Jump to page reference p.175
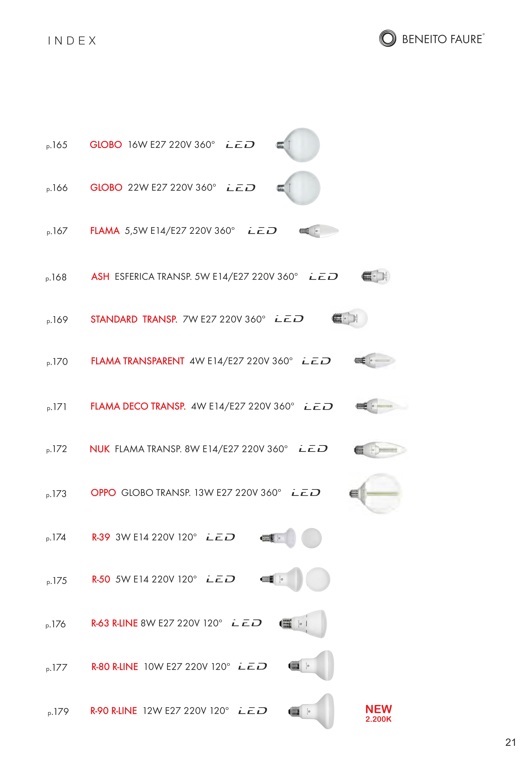 (x=57, y=581)
